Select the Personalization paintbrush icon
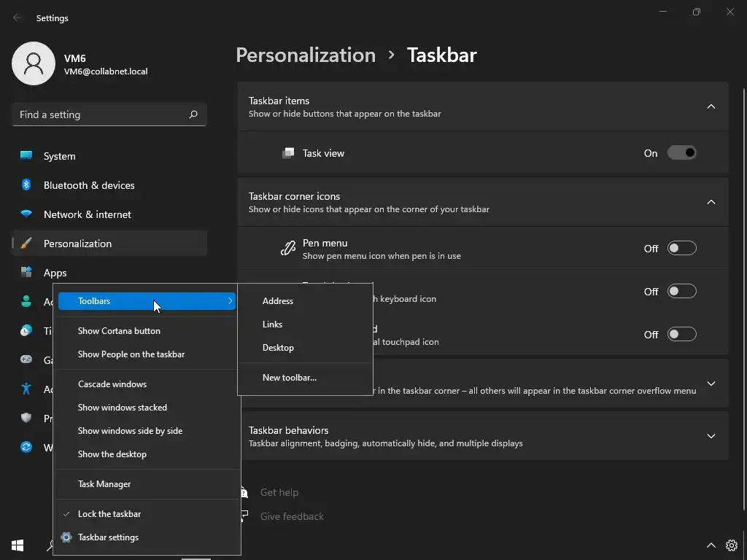Viewport: 747px width, 560px height. click(26, 244)
